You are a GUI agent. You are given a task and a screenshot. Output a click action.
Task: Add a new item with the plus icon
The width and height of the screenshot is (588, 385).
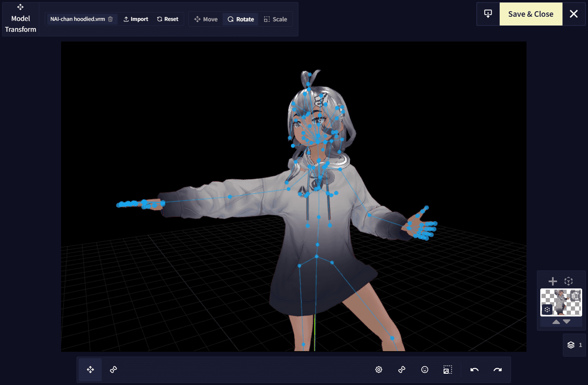(553, 281)
